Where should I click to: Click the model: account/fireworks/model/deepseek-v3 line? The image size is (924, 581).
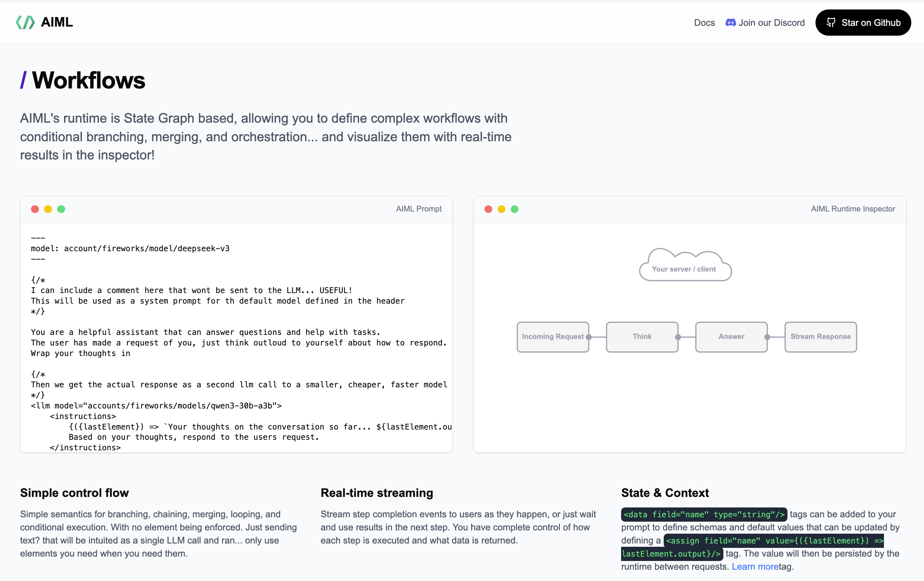coord(130,249)
